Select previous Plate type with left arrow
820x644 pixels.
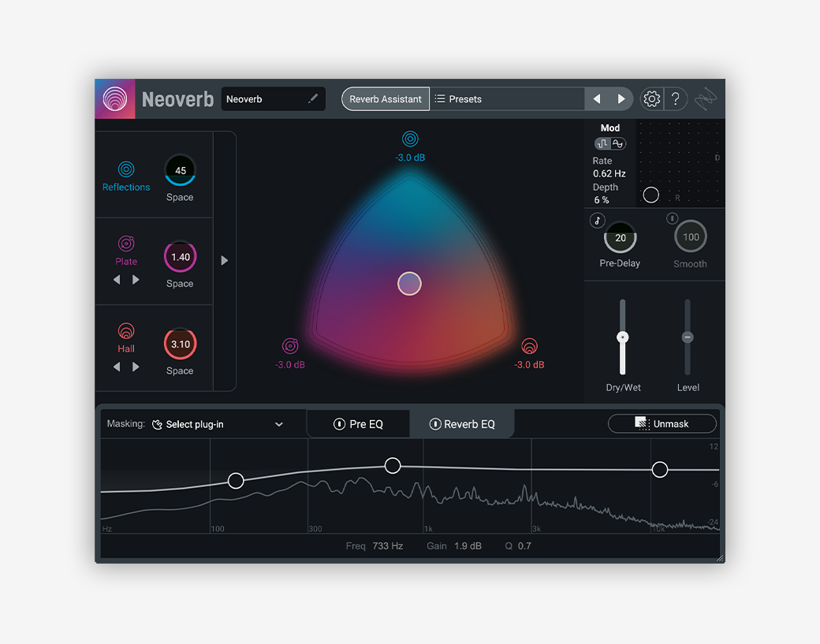tap(117, 280)
